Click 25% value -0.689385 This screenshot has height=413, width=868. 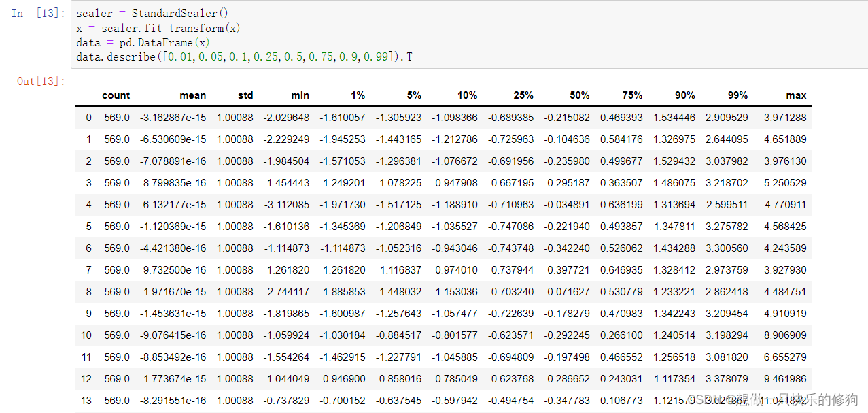tap(510, 117)
